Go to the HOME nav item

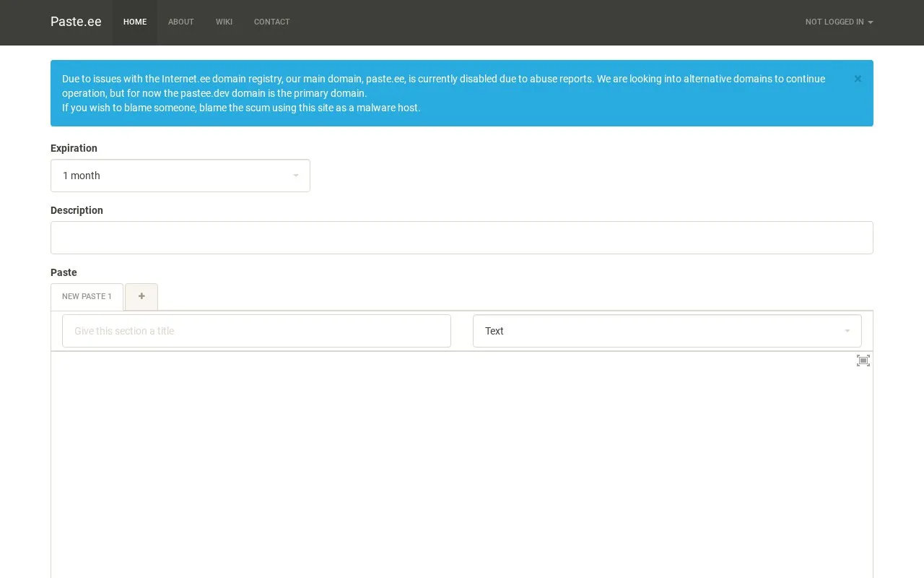coord(135,22)
